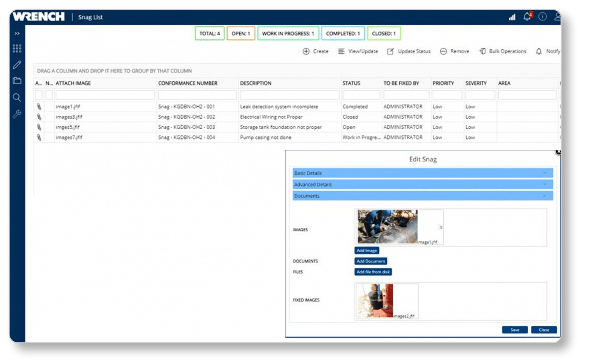This screenshot has height=364, width=612.
Task: Filter by OPEN: 1 status box
Action: click(241, 33)
